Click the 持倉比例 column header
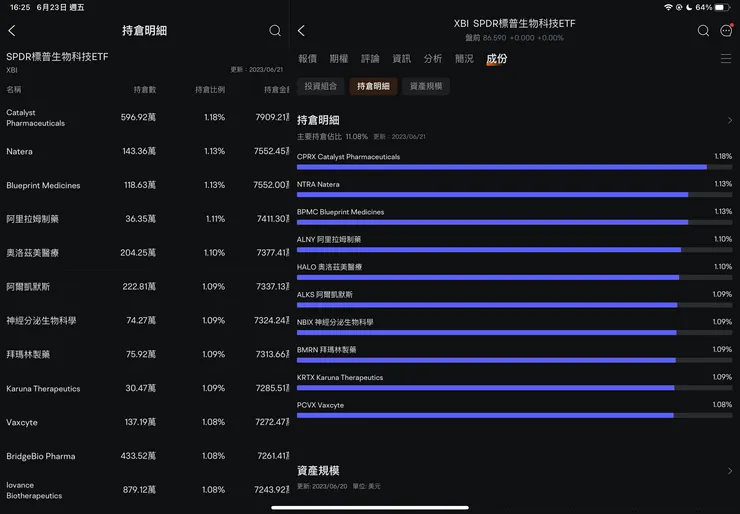The width and height of the screenshot is (740, 514). (210, 90)
